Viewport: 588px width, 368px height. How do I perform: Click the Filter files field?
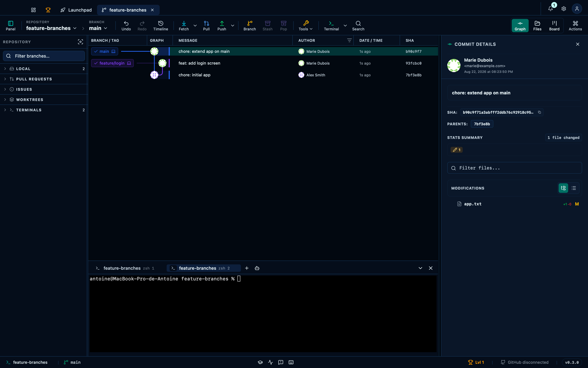tap(514, 168)
